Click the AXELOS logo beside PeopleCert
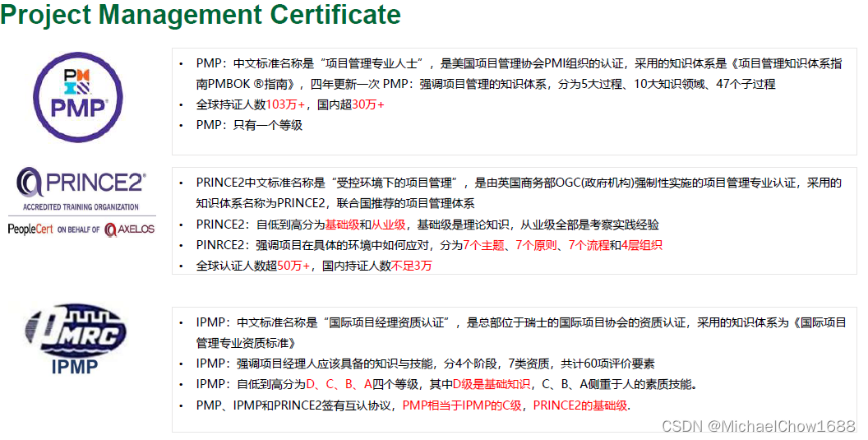The width and height of the screenshot is (868, 440). click(x=129, y=229)
